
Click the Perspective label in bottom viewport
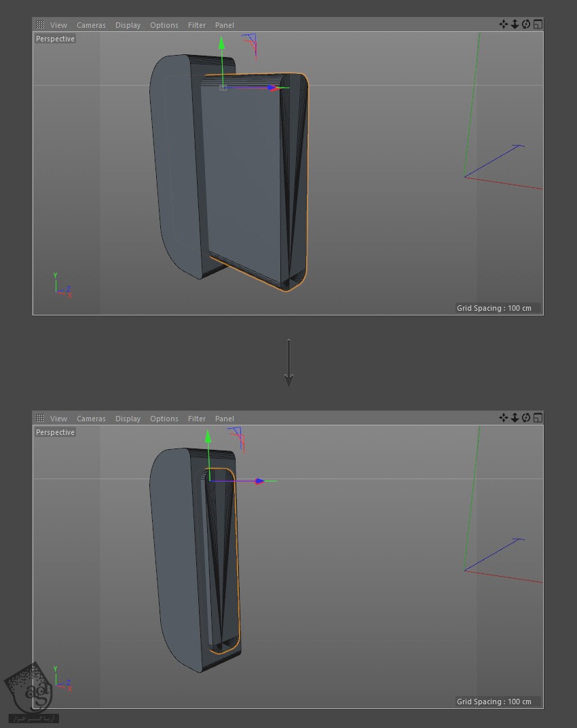[x=55, y=432]
